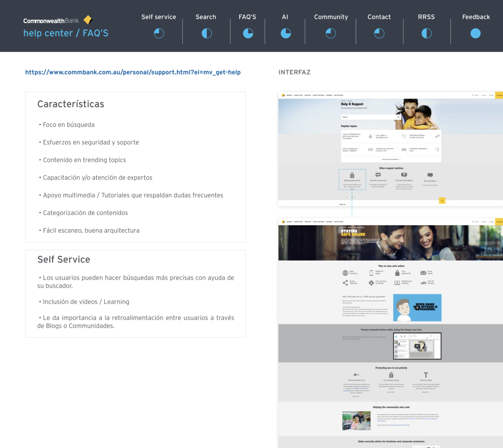Click the CommonwealthBank yellow diamond logo

(x=88, y=20)
